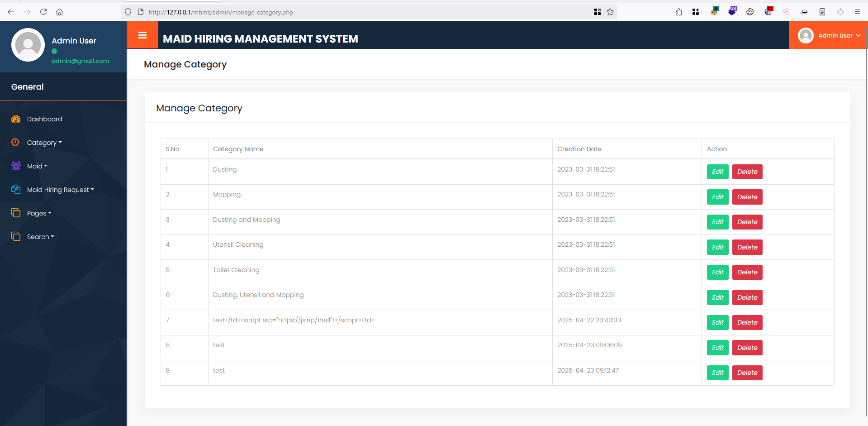Expand the Pages sidebar dropdown
Image resolution: width=868 pixels, height=426 pixels.
[39, 213]
